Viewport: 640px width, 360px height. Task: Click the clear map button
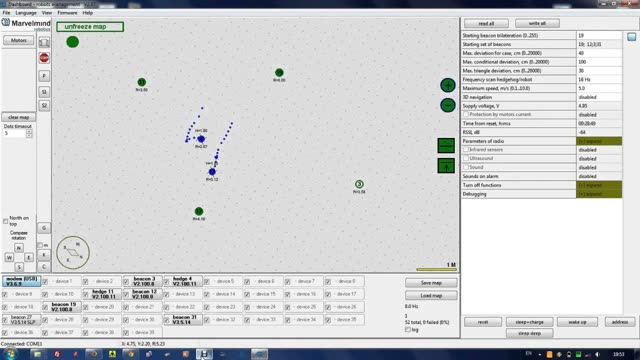pos(18,117)
